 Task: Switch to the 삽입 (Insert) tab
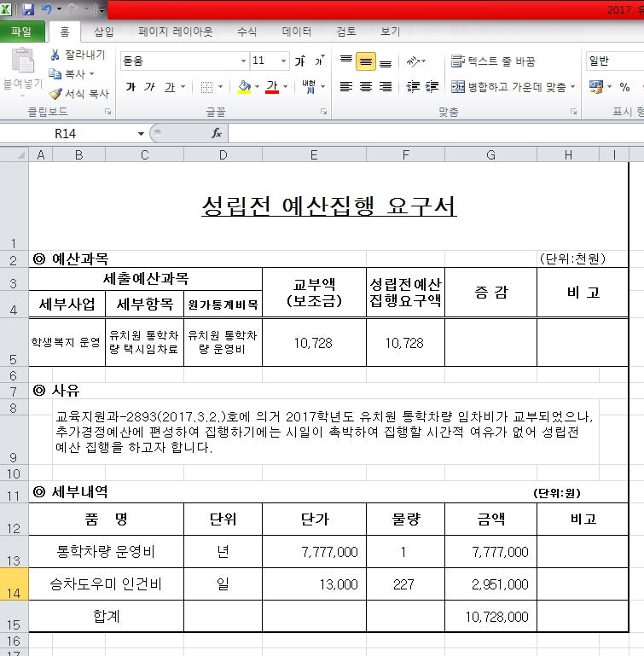click(x=104, y=32)
